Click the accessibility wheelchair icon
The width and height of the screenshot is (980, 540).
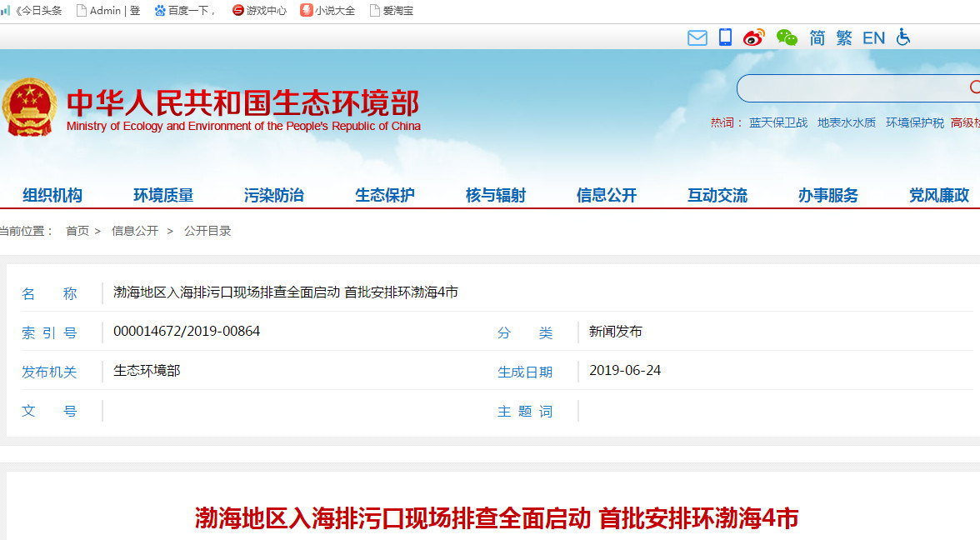pos(903,37)
